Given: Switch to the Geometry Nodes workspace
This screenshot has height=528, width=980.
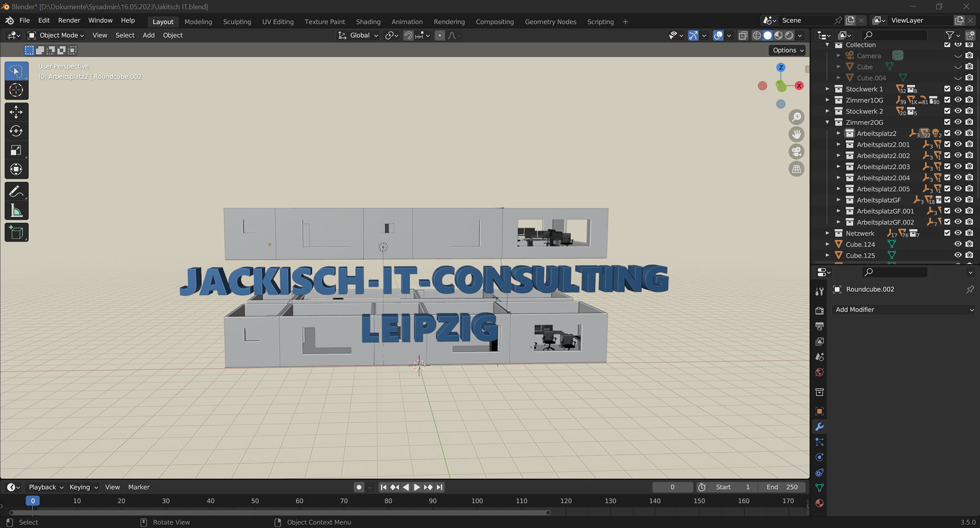Looking at the screenshot, I should (x=550, y=21).
